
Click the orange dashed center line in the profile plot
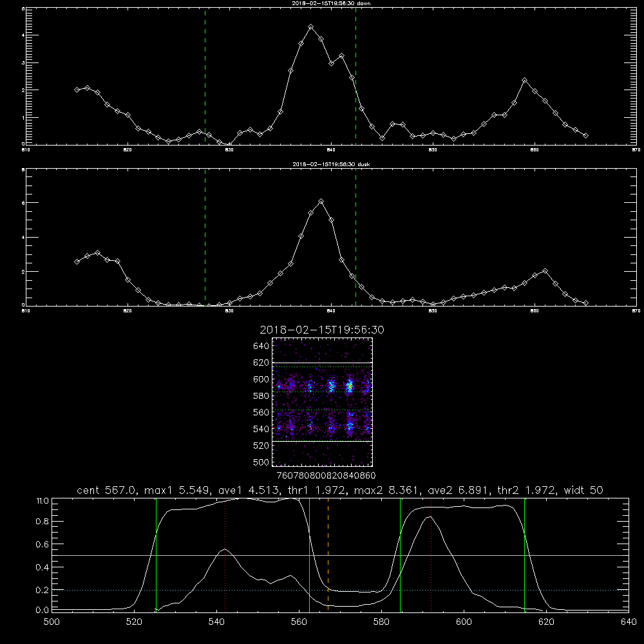point(328,554)
